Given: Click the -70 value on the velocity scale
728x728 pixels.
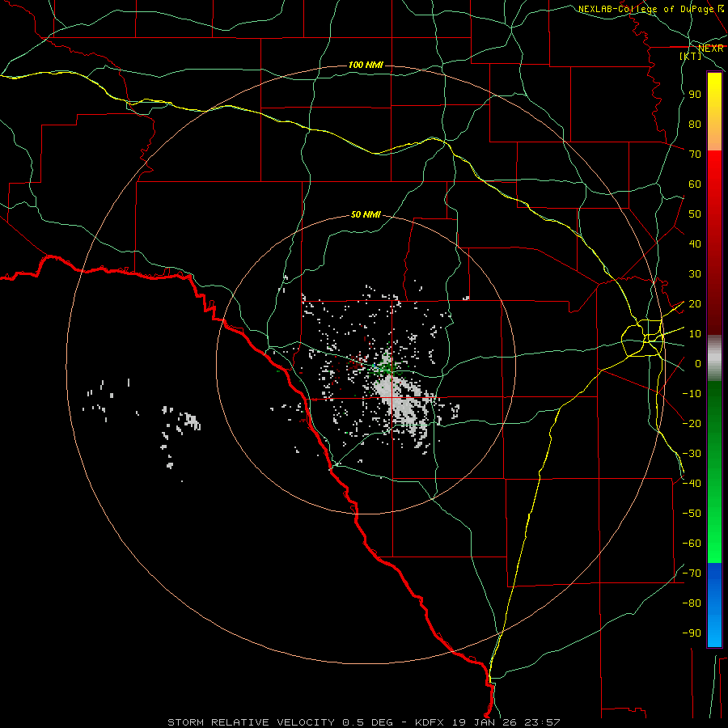Looking at the screenshot, I should pos(692,574).
